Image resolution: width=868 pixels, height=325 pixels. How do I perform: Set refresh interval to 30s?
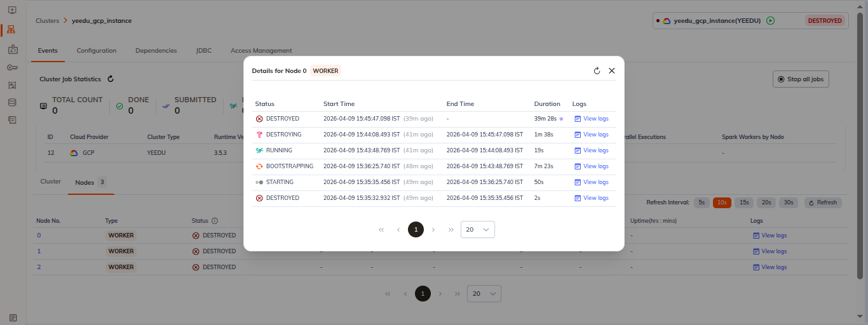pyautogui.click(x=789, y=202)
